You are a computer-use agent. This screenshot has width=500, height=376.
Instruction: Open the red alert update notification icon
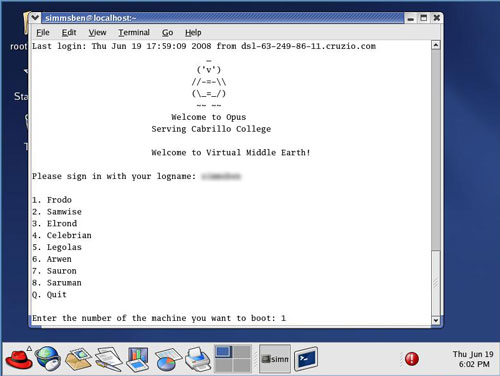point(412,359)
